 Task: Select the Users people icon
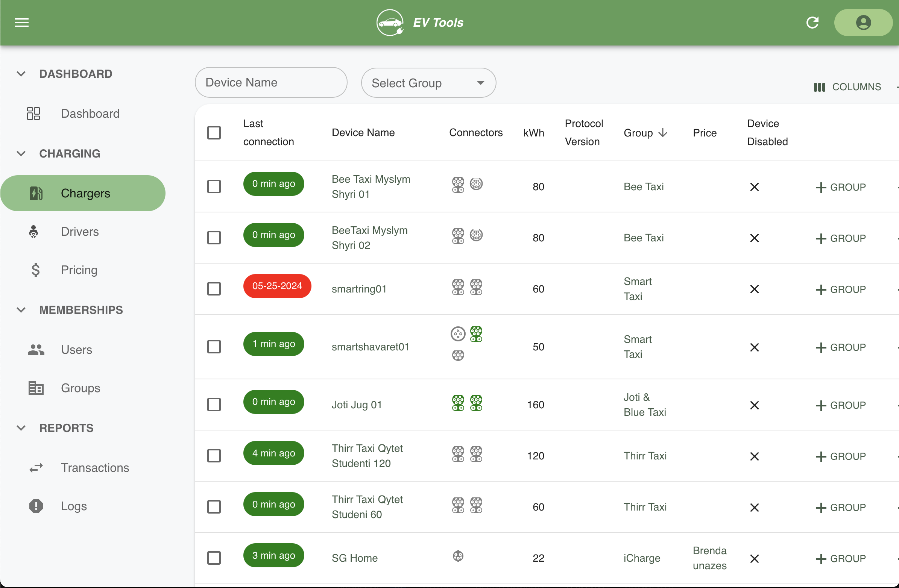point(35,349)
